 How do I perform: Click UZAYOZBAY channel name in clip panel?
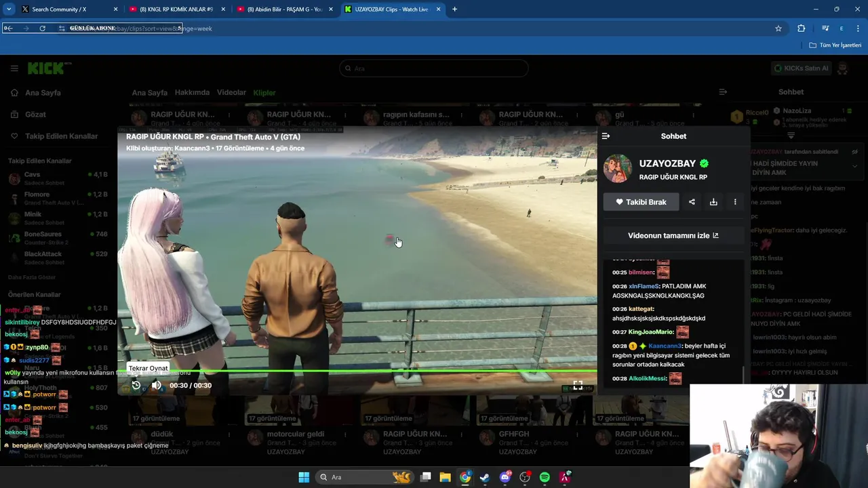[667, 163]
